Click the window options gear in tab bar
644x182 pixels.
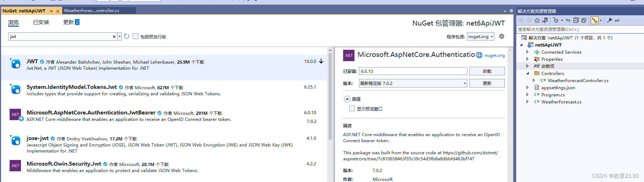511,11
